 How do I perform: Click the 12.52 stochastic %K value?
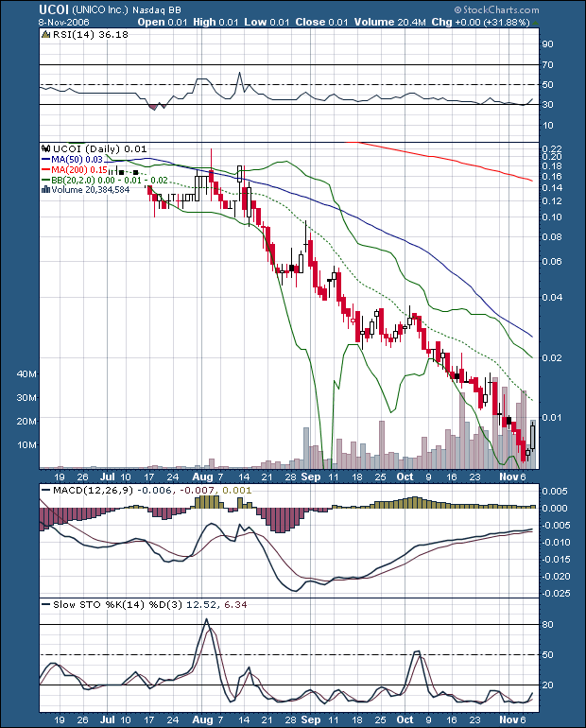click(x=202, y=604)
